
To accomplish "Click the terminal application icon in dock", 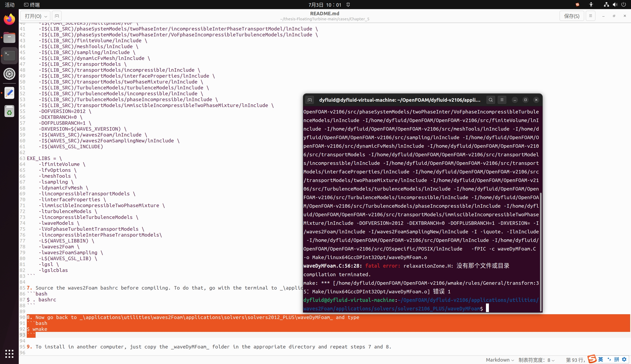I will click(x=10, y=55).
